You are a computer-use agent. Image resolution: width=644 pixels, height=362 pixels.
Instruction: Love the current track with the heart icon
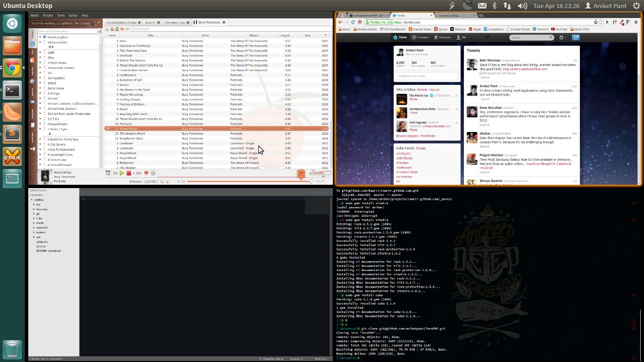[x=146, y=173]
